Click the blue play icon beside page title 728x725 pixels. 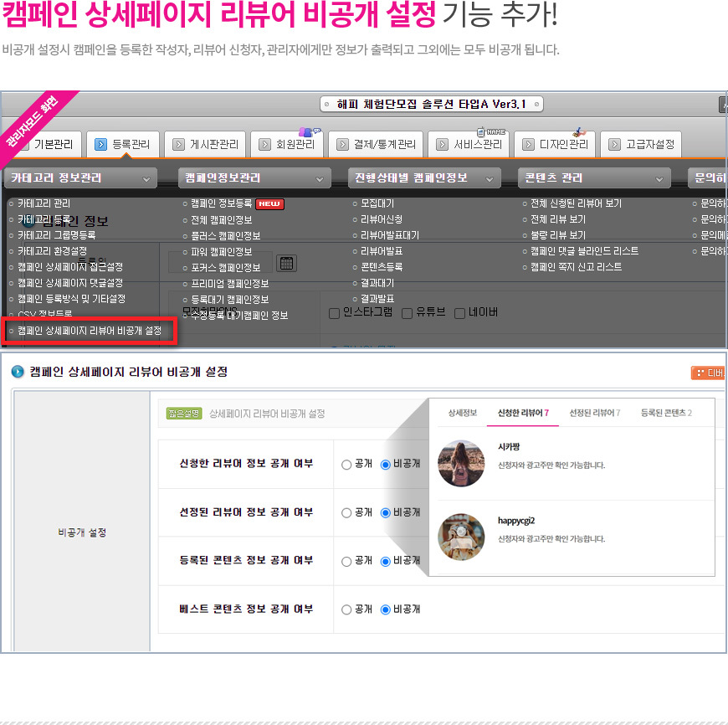tap(18, 372)
